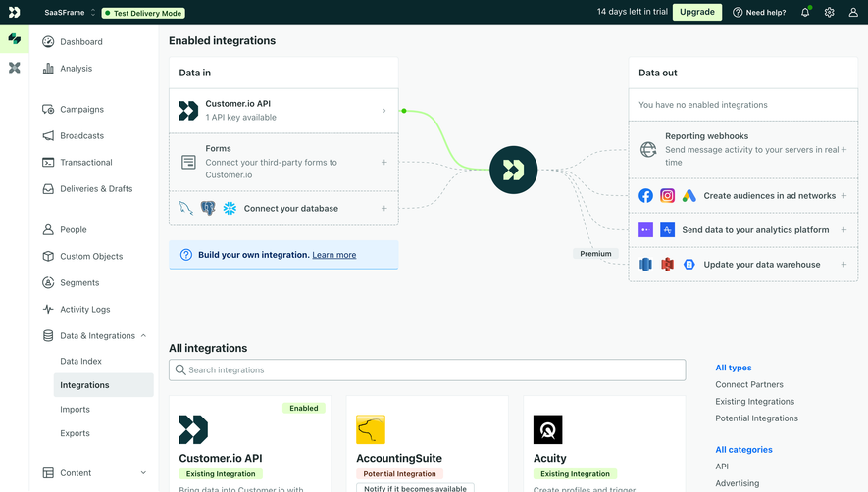Open the Broadcasts page
868x492 pixels.
[x=82, y=135]
